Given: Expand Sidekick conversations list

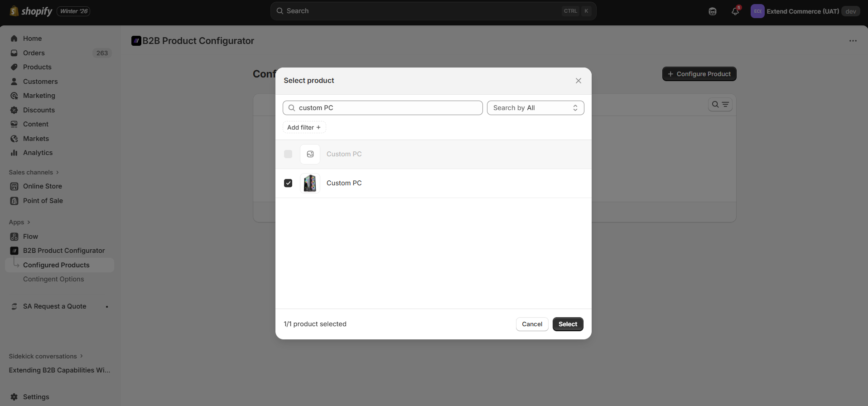Looking at the screenshot, I should click(46, 356).
